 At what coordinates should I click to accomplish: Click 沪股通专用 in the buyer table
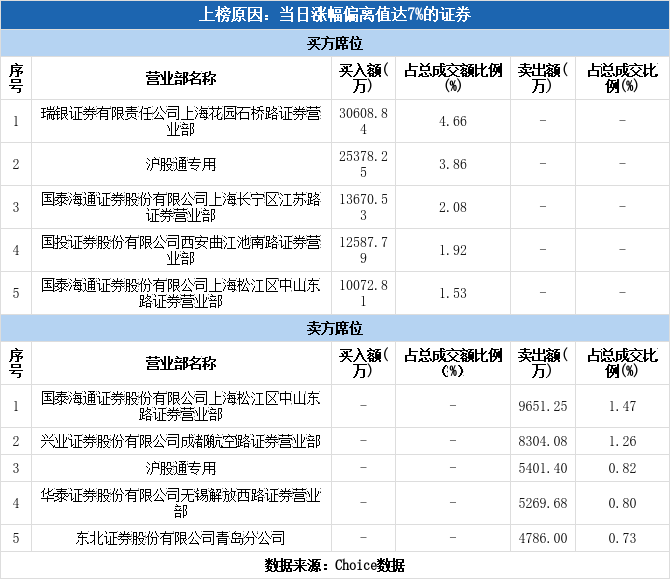click(181, 164)
